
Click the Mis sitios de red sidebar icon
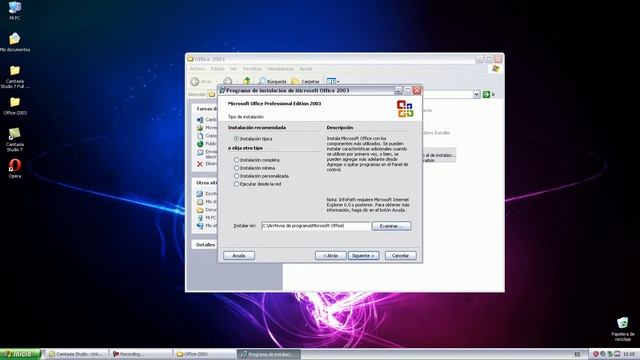[200, 225]
